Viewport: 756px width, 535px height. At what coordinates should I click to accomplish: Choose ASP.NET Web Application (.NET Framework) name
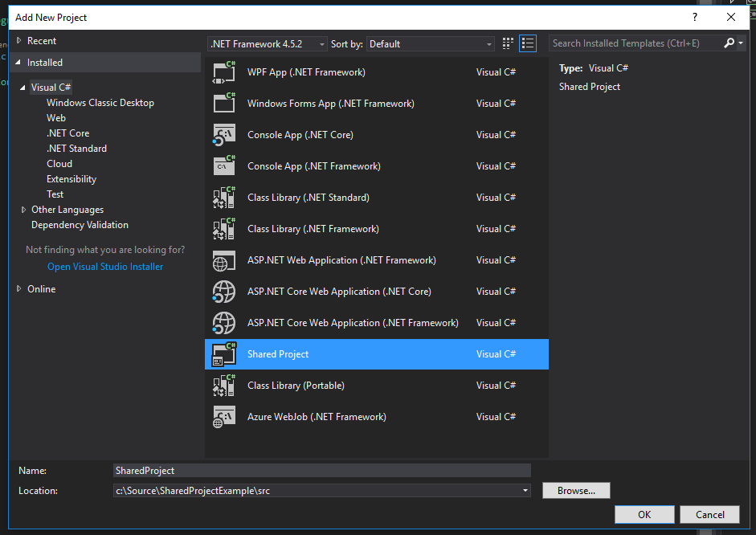point(341,260)
